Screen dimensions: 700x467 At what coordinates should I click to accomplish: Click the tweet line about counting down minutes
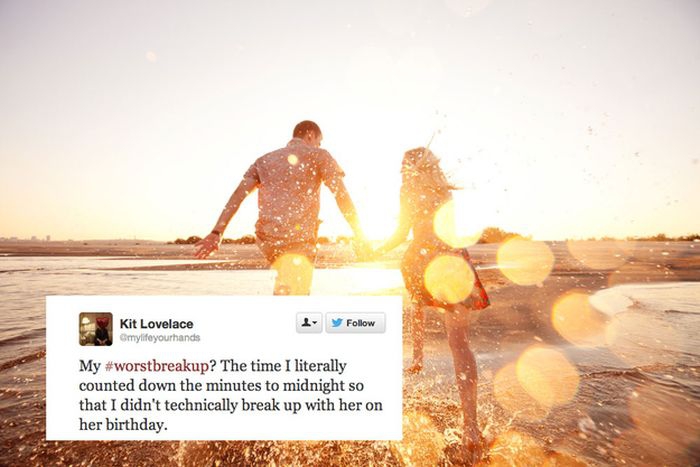[x=221, y=385]
